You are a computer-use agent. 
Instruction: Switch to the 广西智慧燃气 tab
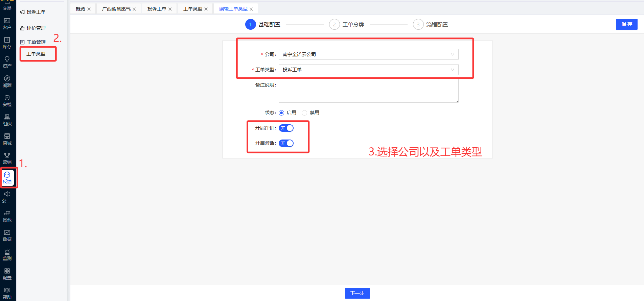click(116, 9)
